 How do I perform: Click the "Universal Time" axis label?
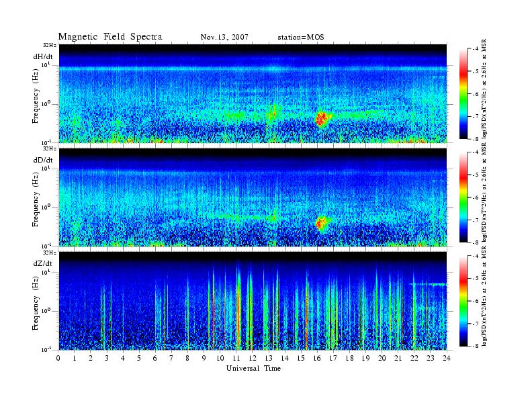coord(253,368)
